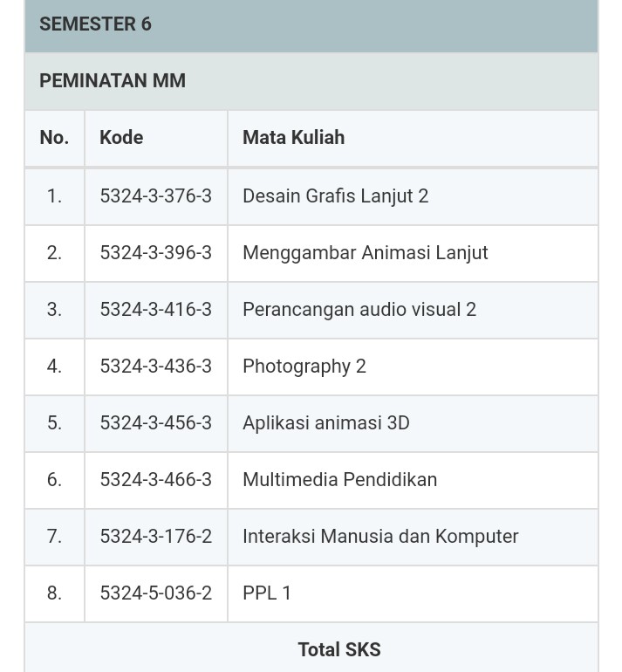The image size is (622, 672).
Task: Select course code 5324-3-376-3
Action: (156, 196)
